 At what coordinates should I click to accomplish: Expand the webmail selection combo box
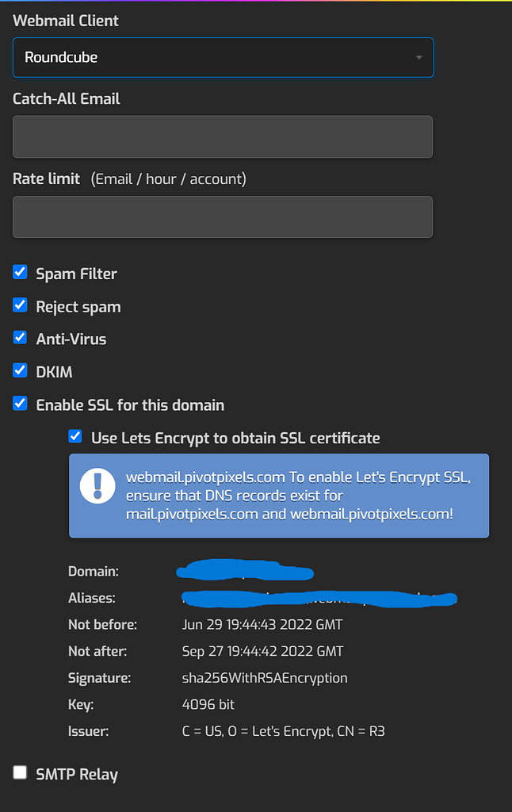(222, 57)
